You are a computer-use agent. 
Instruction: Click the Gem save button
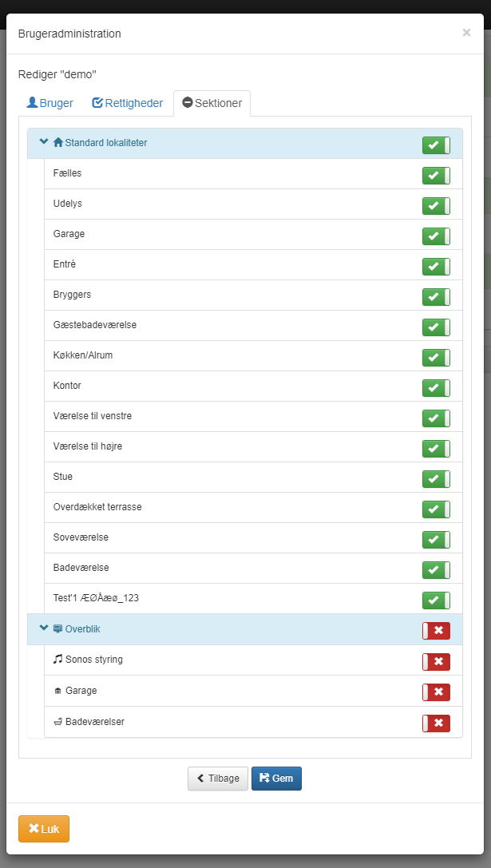[277, 779]
